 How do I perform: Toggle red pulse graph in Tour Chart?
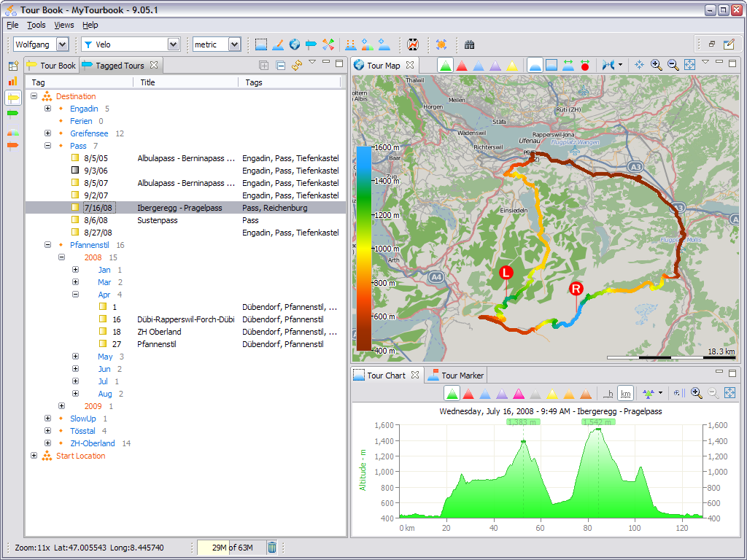(x=468, y=393)
